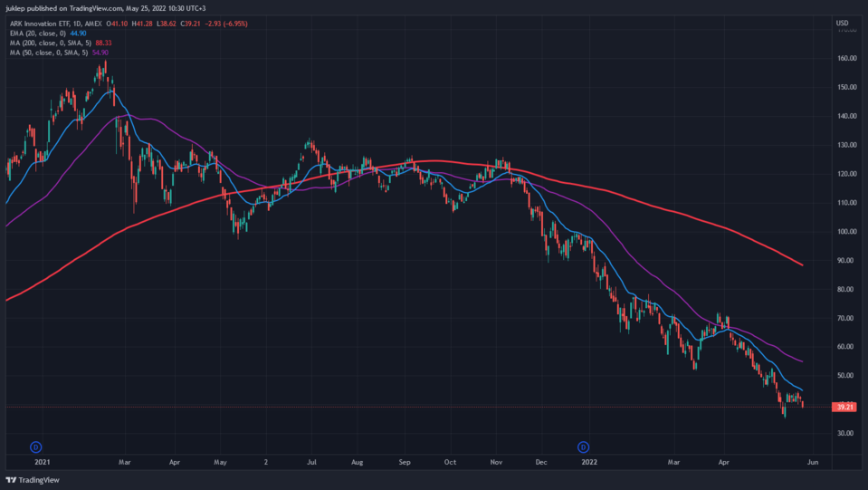Click the current price label 39.21
Image resolution: width=868 pixels, height=490 pixels.
pyautogui.click(x=844, y=407)
